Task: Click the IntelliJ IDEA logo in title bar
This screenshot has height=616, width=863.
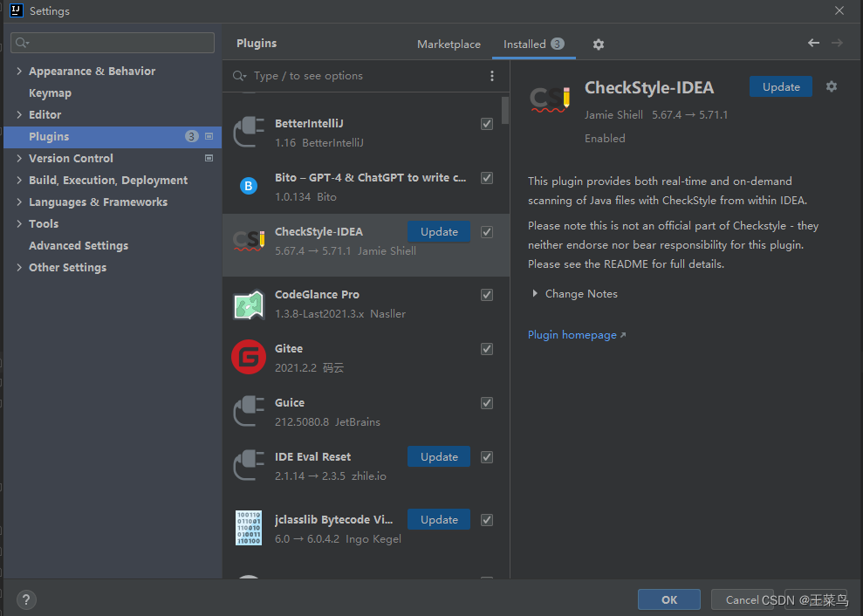Action: click(x=17, y=10)
